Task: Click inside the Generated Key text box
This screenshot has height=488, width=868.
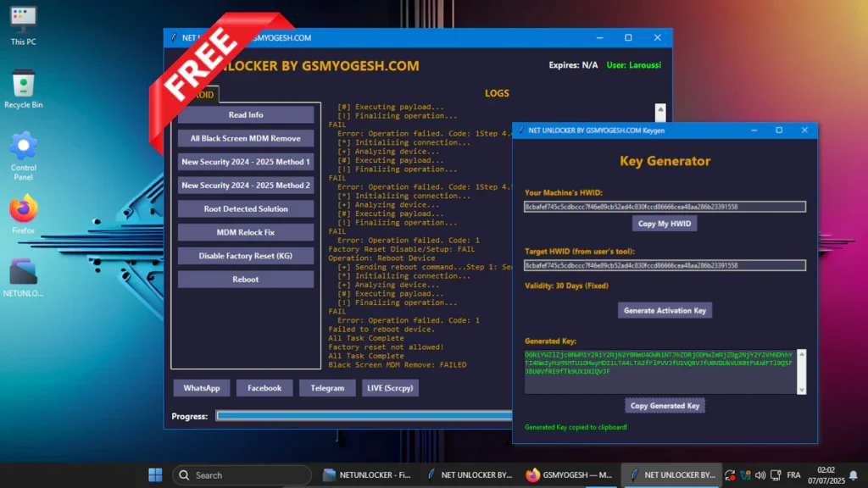Action: [659, 371]
